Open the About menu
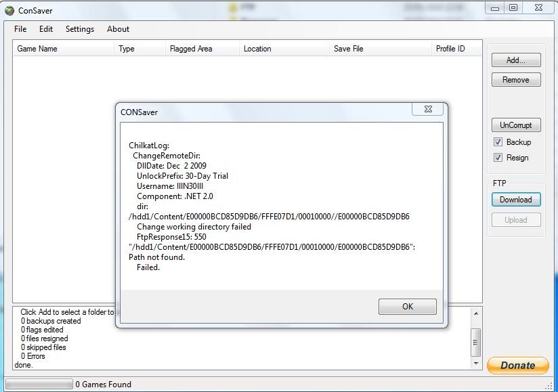Image resolution: width=558 pixels, height=392 pixels. pos(118,29)
